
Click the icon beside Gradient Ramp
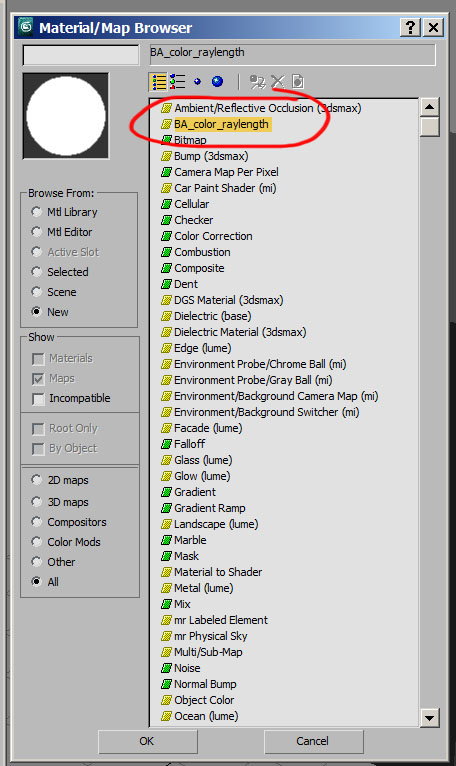point(167,508)
